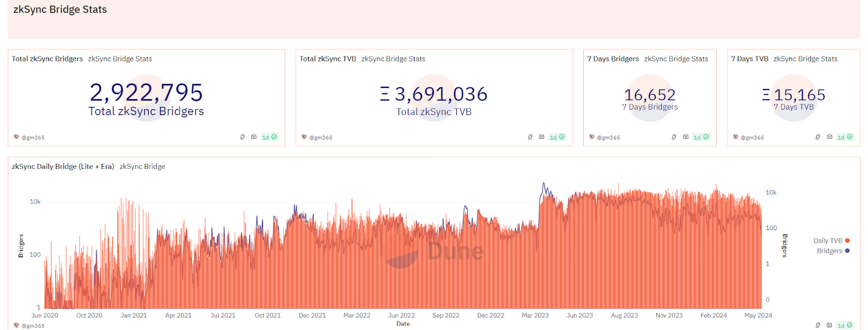868x330 pixels.
Task: Click right '10k' y-axis label
Action: point(771,193)
